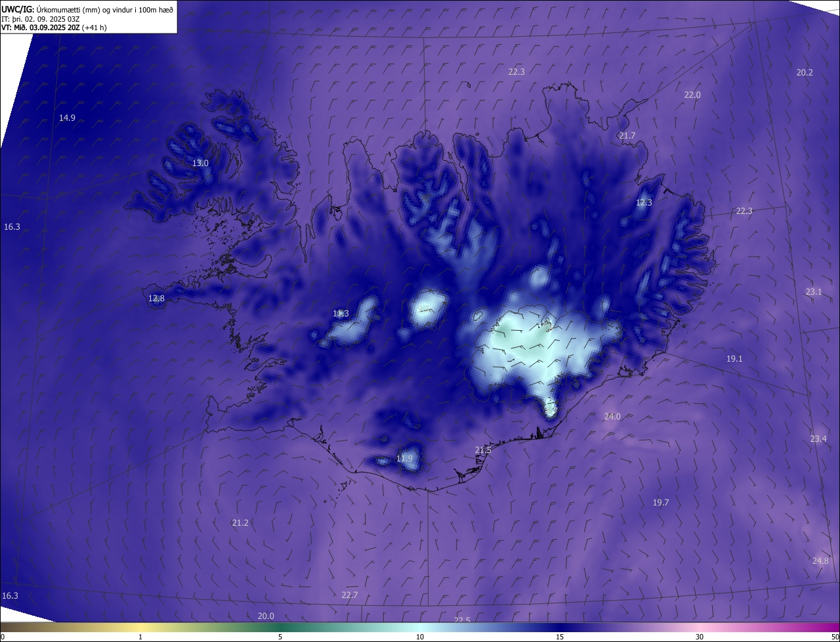Click the 19.1 value label
This screenshot has height=642, width=840.
734,358
